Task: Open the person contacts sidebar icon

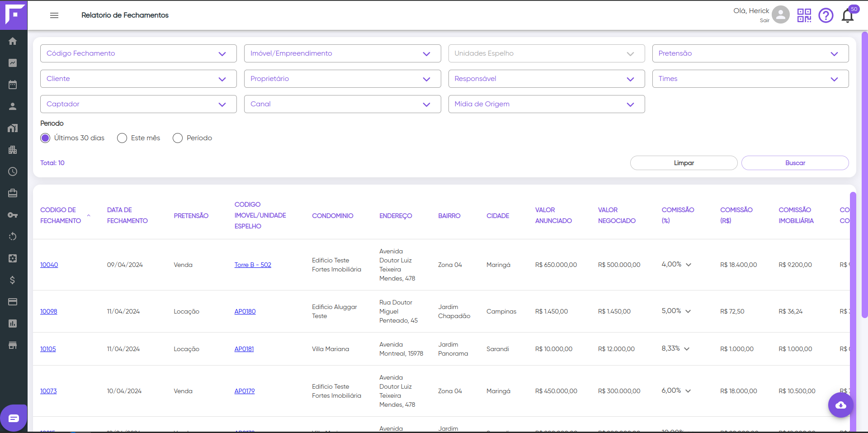Action: pyautogui.click(x=13, y=106)
